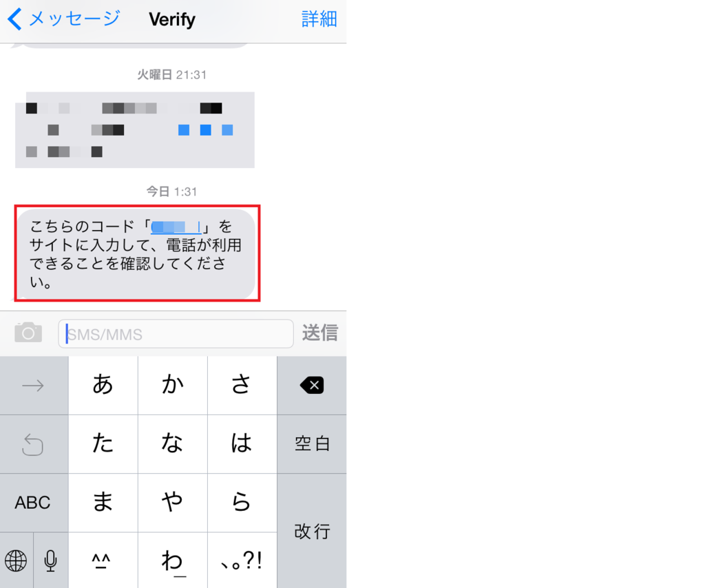Tap the blurred Tuesday message bubble
The image size is (705, 588).
click(x=135, y=130)
